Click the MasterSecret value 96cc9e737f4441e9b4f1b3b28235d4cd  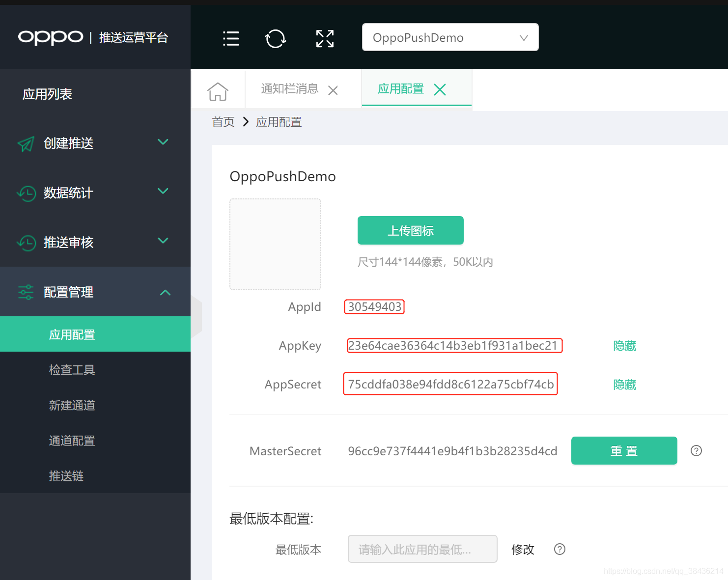452,451
